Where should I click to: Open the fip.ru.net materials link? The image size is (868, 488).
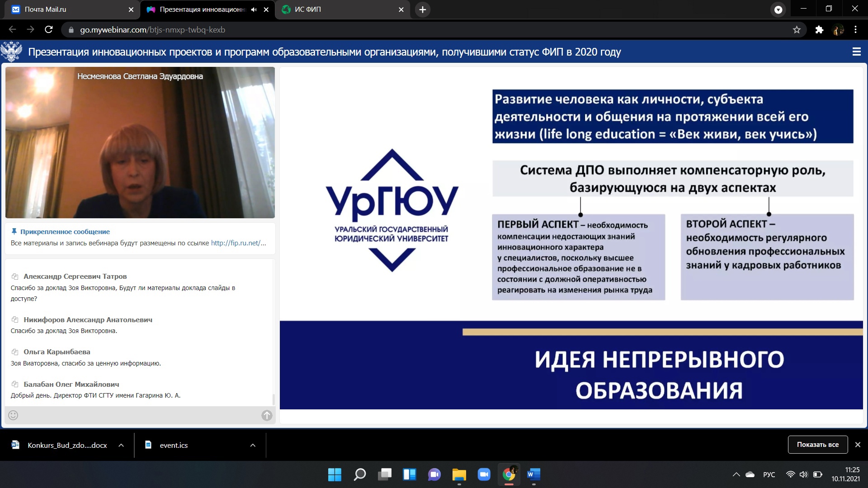click(238, 243)
